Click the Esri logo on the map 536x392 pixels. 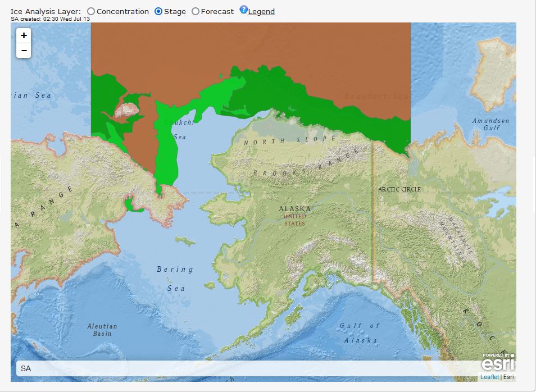tap(498, 363)
